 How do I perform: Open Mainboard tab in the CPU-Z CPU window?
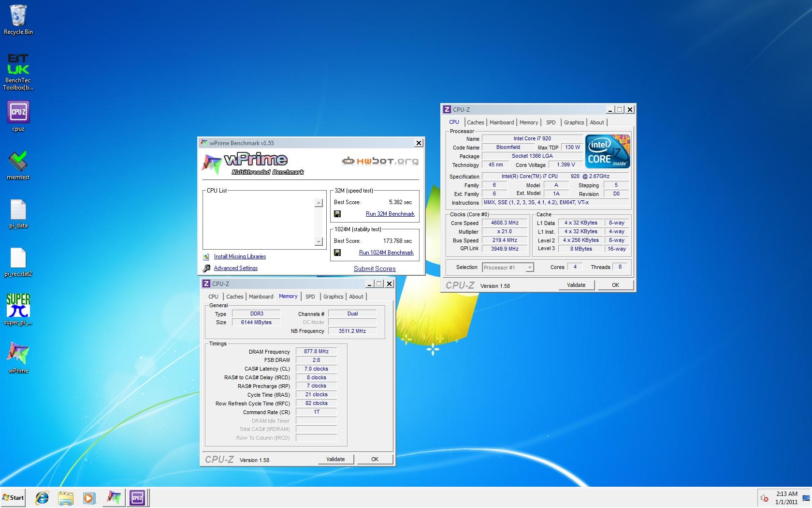[502, 123]
